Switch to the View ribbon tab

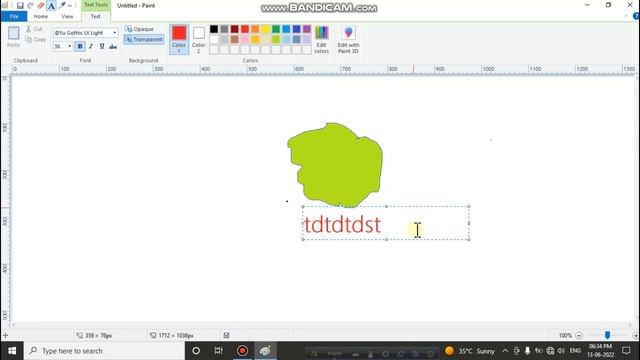67,16
